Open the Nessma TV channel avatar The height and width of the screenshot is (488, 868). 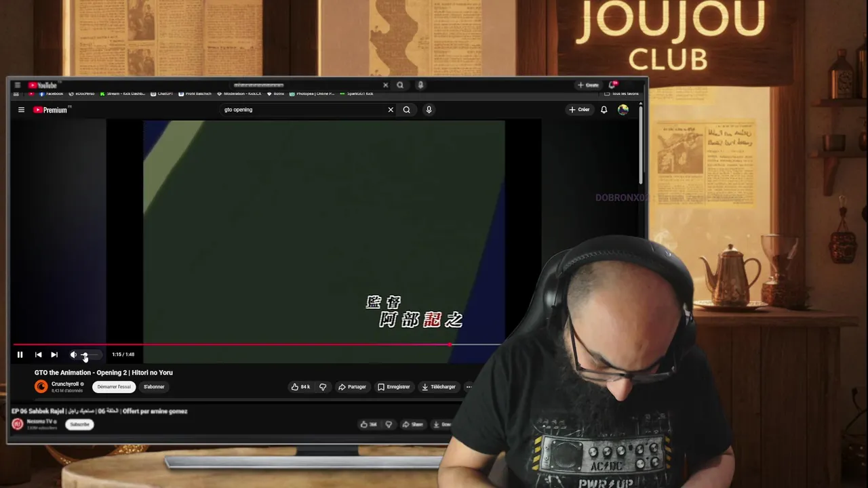18,424
